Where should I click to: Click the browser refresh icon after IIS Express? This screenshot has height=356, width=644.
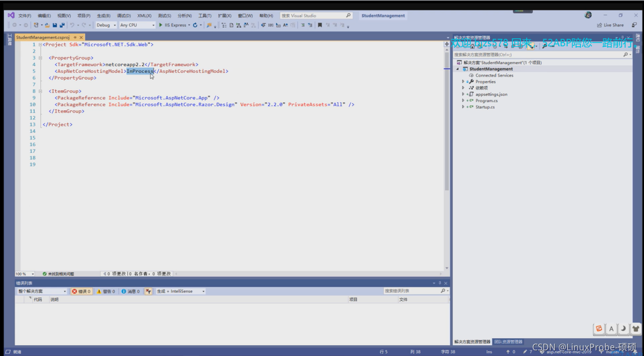coord(195,25)
